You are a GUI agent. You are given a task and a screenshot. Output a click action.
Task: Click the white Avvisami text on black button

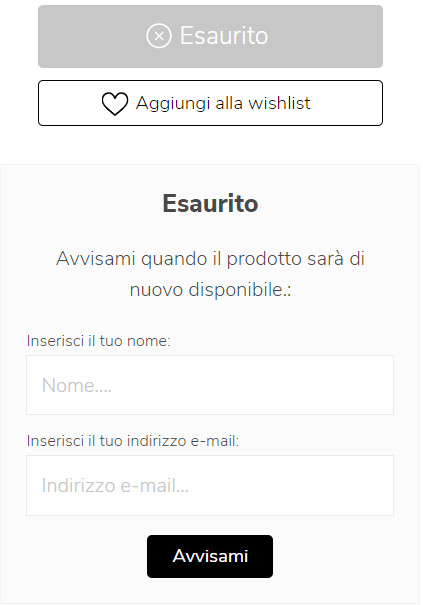(210, 556)
